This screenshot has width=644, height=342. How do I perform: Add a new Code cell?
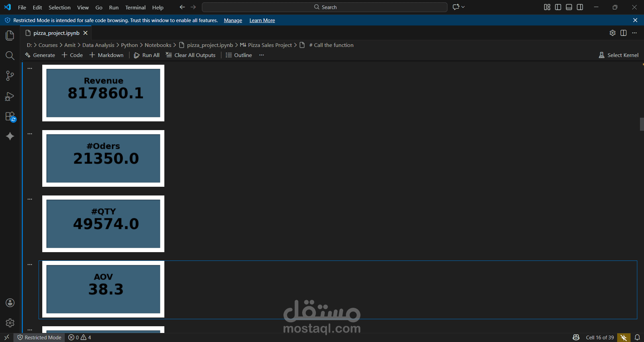72,55
